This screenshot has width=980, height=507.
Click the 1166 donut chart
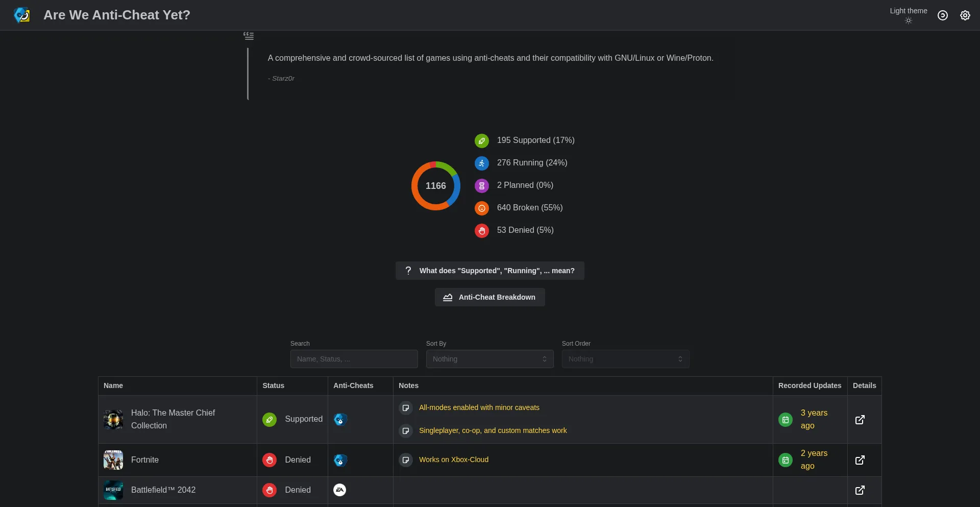point(436,186)
